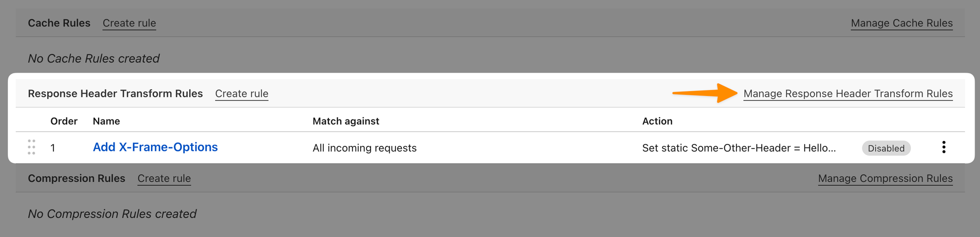The width and height of the screenshot is (980, 237).
Task: Open the three-dot menu for Add X-Frame-Options
Action: 943,147
